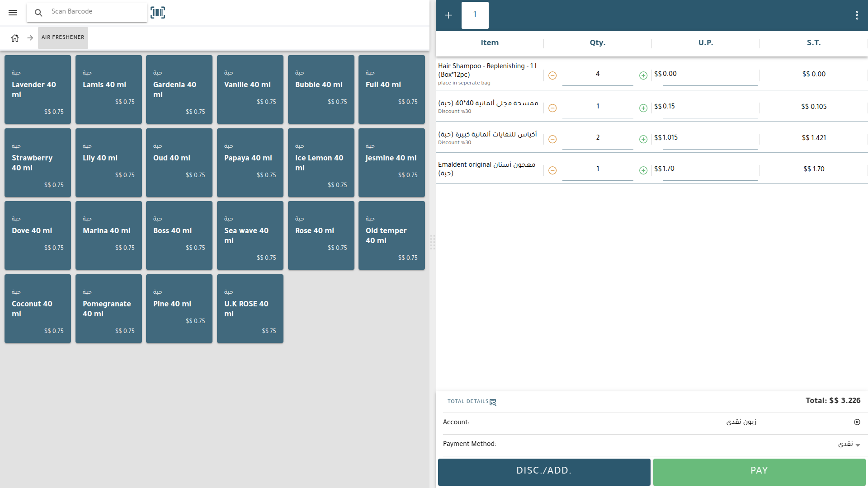
Task: Decrease quantity of the 40*40 polishing cloth
Action: (x=552, y=108)
